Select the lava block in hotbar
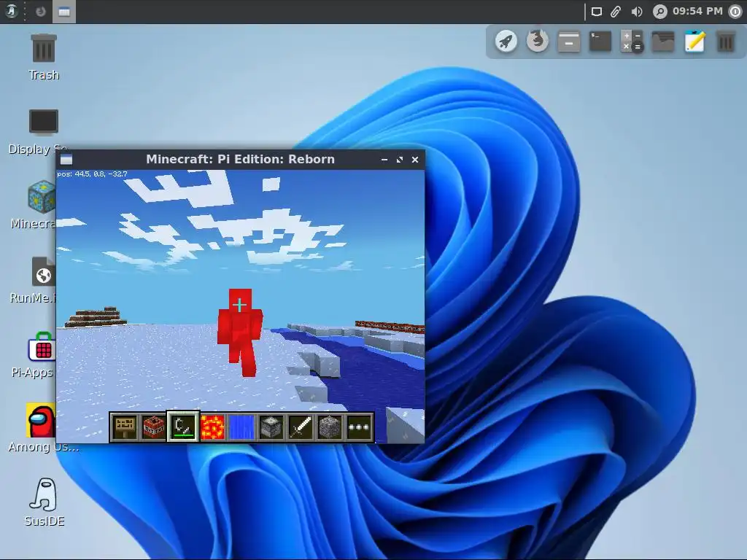Viewport: 747px width, 560px height. click(212, 427)
